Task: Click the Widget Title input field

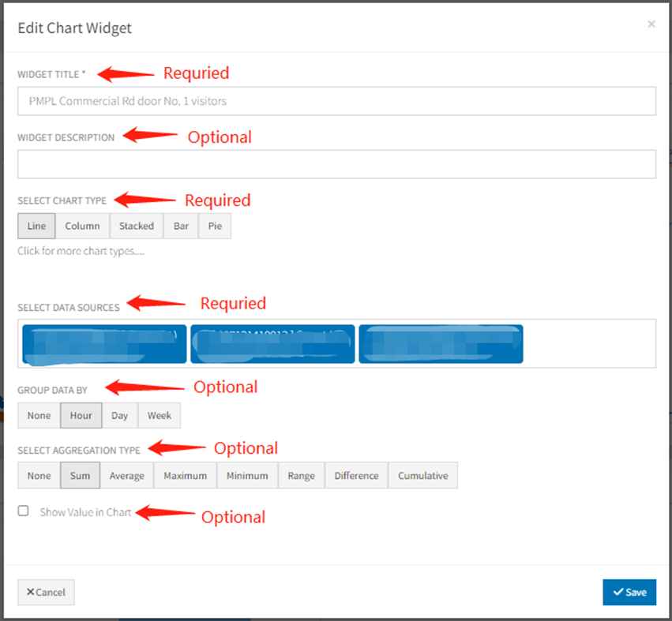Action: [336, 101]
